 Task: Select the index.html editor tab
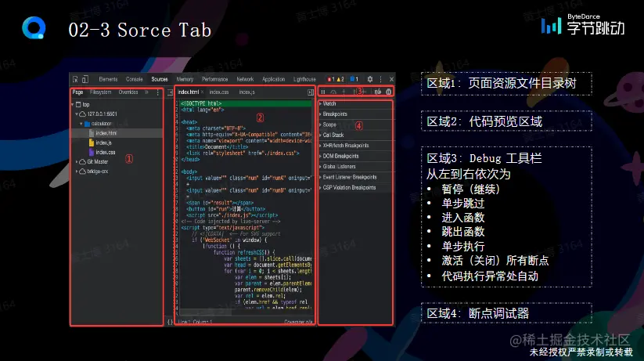[x=188, y=92]
